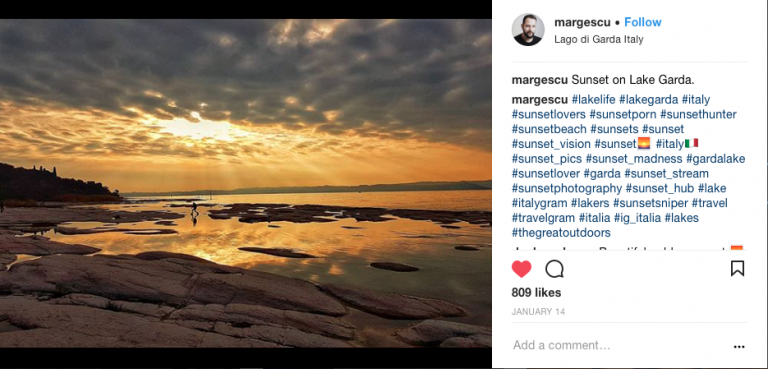
Task: Unlike the post via red heart icon
Action: pyautogui.click(x=521, y=269)
